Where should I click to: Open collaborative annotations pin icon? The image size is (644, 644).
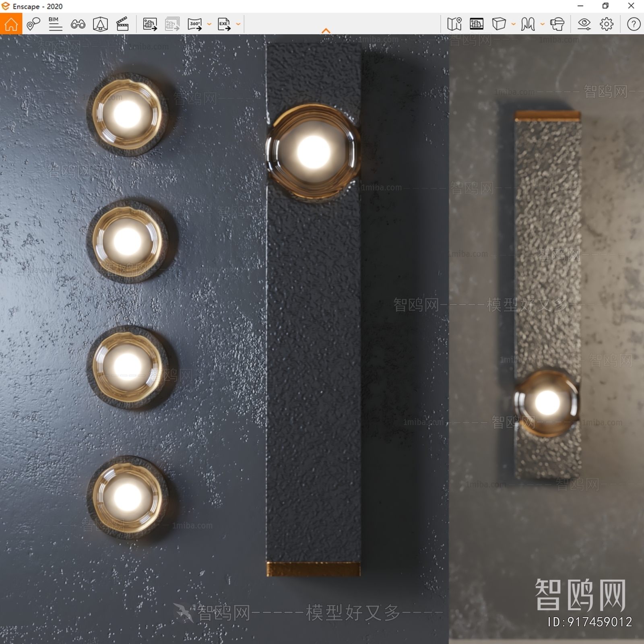(x=33, y=24)
